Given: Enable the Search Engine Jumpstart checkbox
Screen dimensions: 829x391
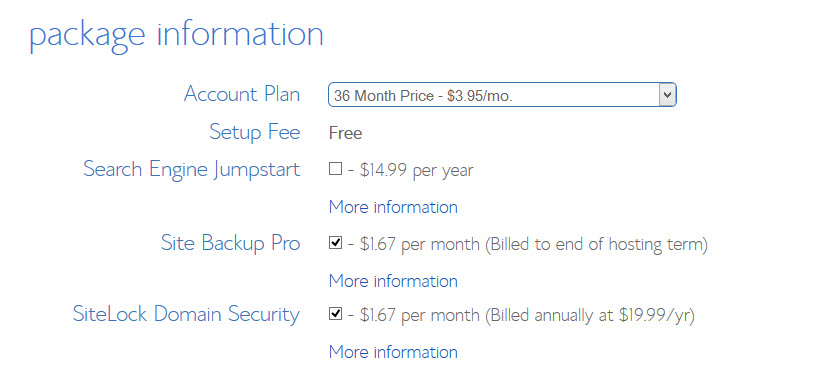Looking at the screenshot, I should (x=335, y=169).
